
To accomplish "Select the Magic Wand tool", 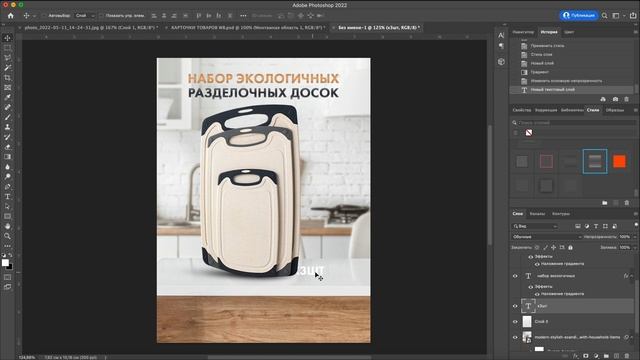I will (x=7, y=68).
